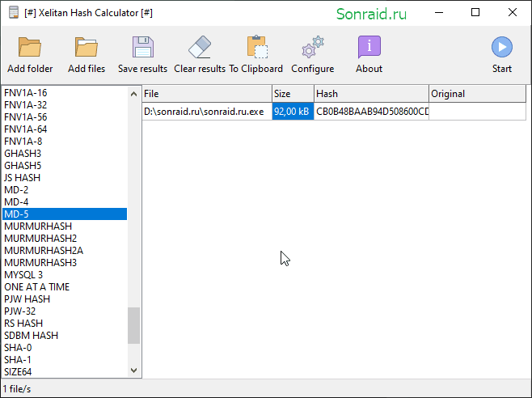Click the CB0B48BAAB94D508600CD hash value cell
Viewport: 532px width, 398px height.
pos(372,112)
